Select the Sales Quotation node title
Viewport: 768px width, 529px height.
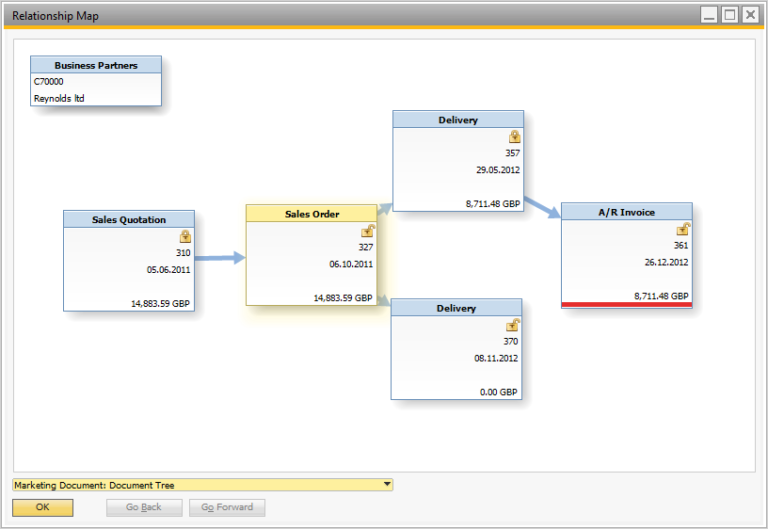[x=129, y=219]
